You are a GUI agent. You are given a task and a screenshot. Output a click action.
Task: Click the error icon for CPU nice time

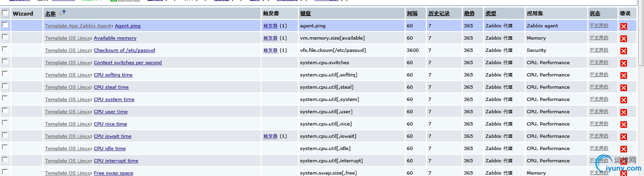click(623, 125)
